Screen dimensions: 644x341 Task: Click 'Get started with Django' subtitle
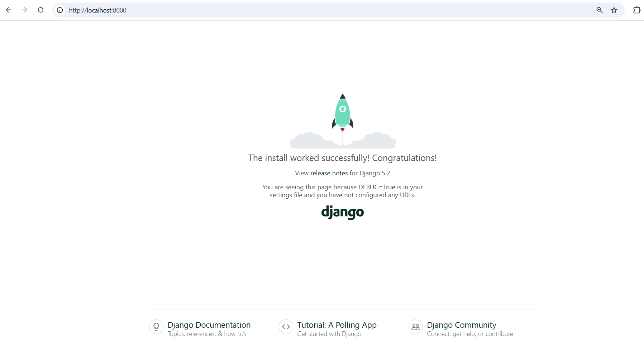(329, 334)
